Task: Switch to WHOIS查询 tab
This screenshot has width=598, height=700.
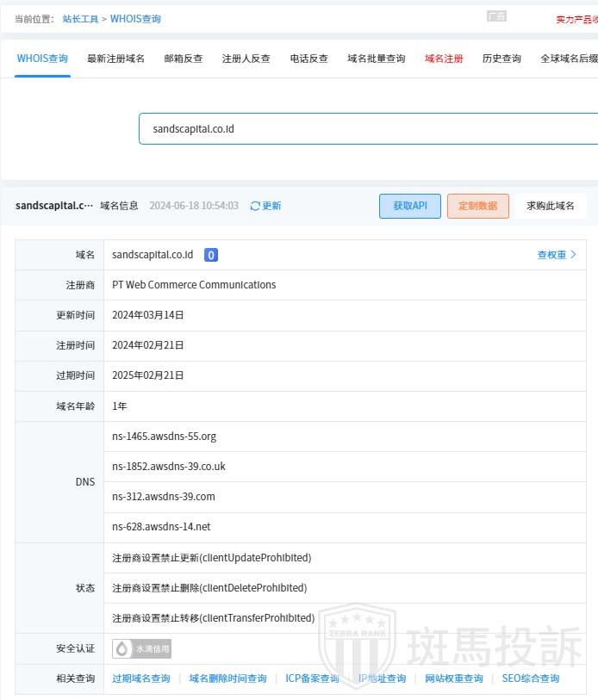Action: pos(42,59)
